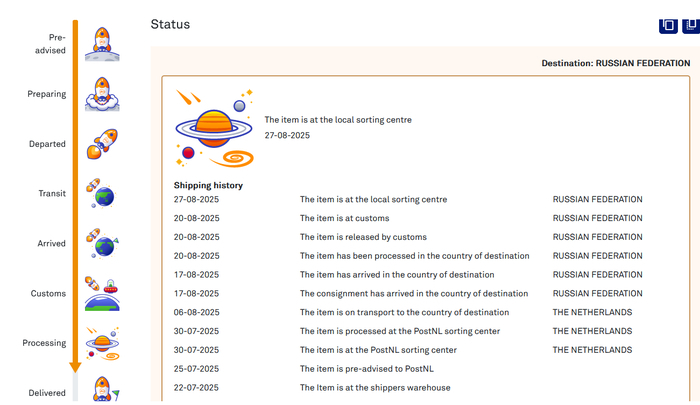Click the orange progress arrow tip
This screenshot has width=700, height=405.
pyautogui.click(x=75, y=367)
